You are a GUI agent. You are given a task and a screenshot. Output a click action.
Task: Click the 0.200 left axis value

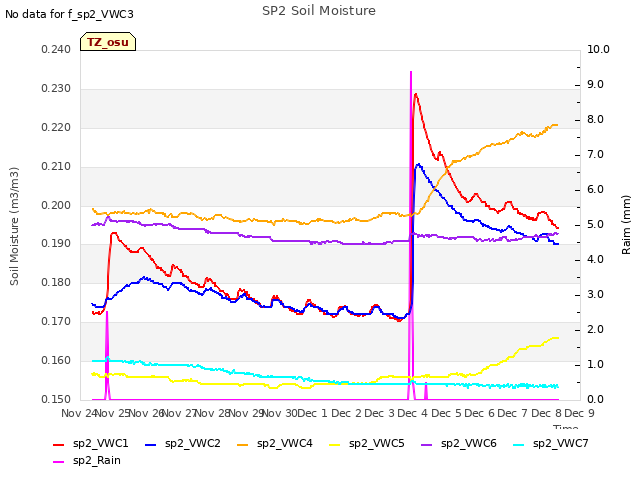pyautogui.click(x=56, y=205)
